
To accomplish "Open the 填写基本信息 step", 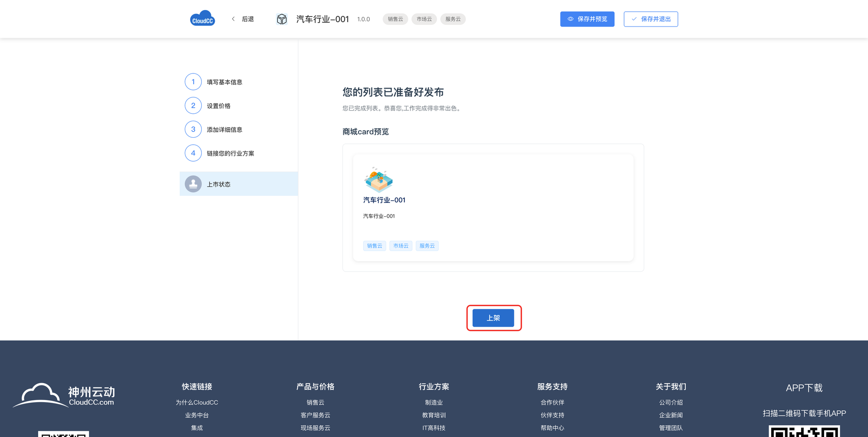I will (224, 82).
